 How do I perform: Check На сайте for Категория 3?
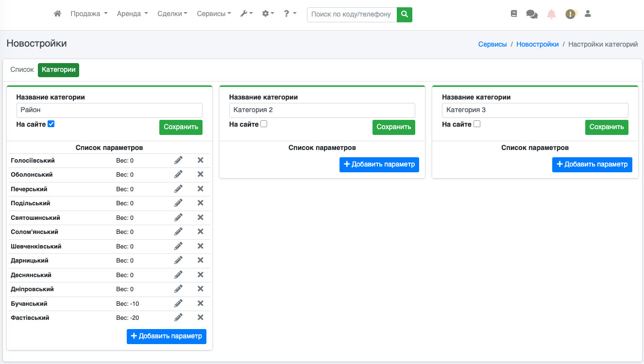(476, 124)
